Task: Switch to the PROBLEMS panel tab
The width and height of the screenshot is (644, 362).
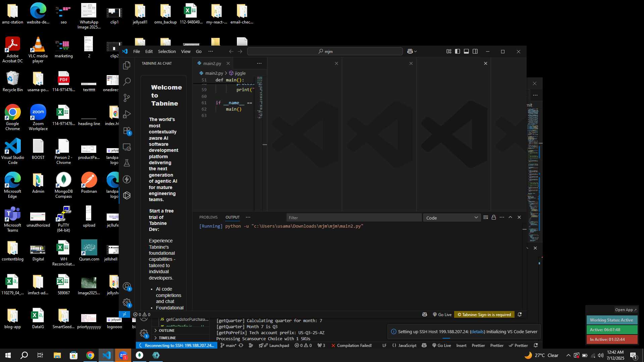Action: (208, 217)
